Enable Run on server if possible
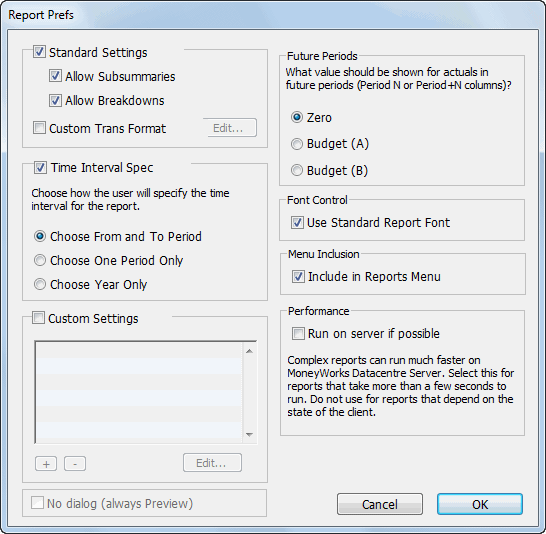 click(298, 333)
